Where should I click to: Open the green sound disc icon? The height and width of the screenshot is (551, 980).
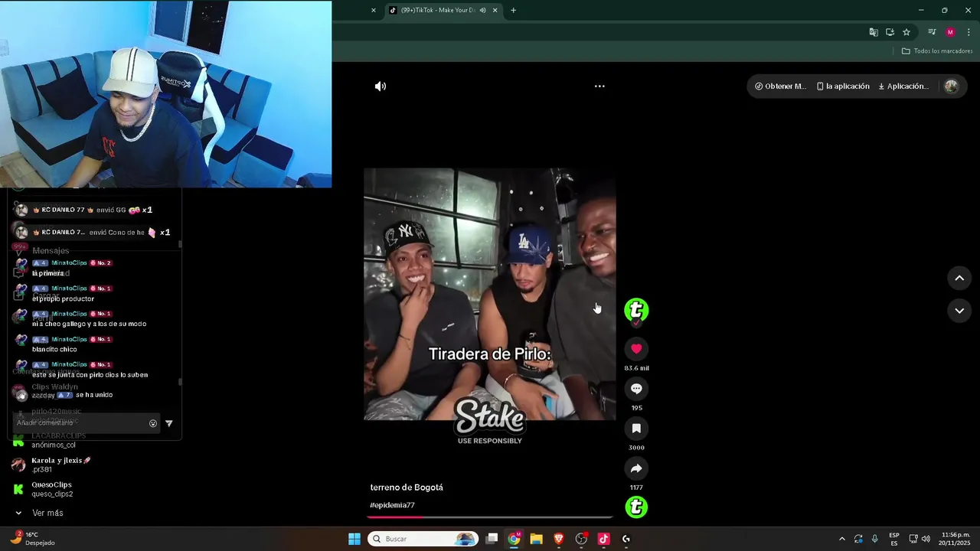click(636, 507)
